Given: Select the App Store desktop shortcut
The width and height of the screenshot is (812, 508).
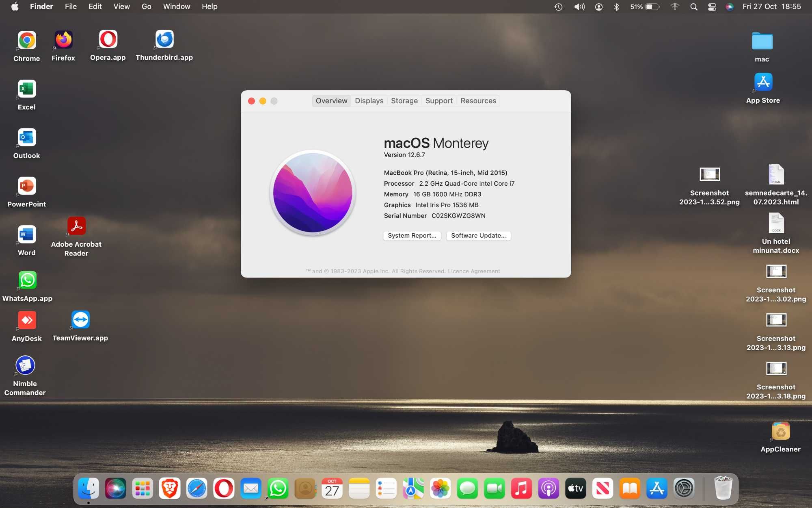Looking at the screenshot, I should point(763,82).
